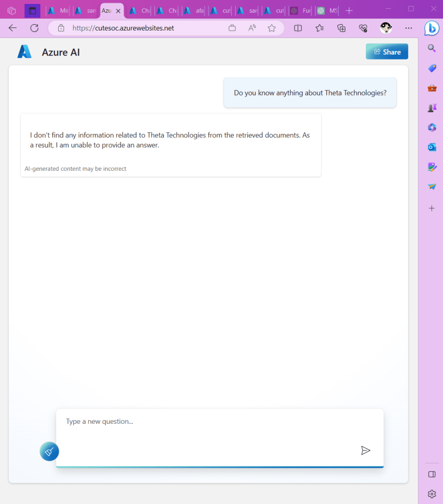Open the Shopping tag sidebar icon

tap(432, 68)
